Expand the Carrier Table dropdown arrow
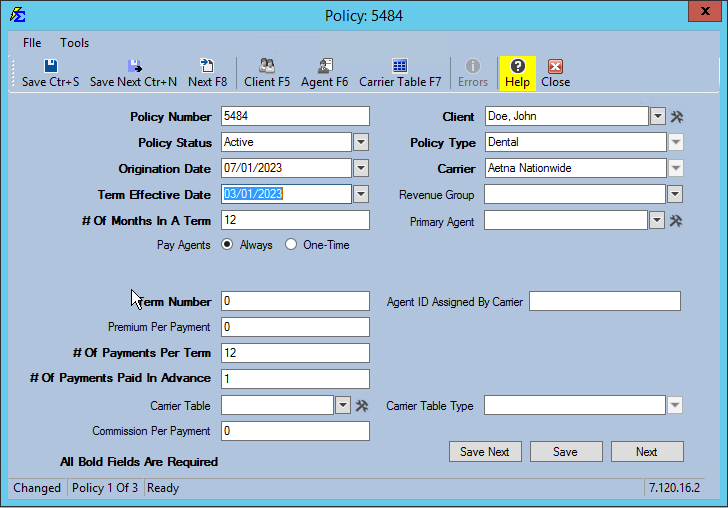Image resolution: width=728 pixels, height=508 pixels. tap(343, 405)
